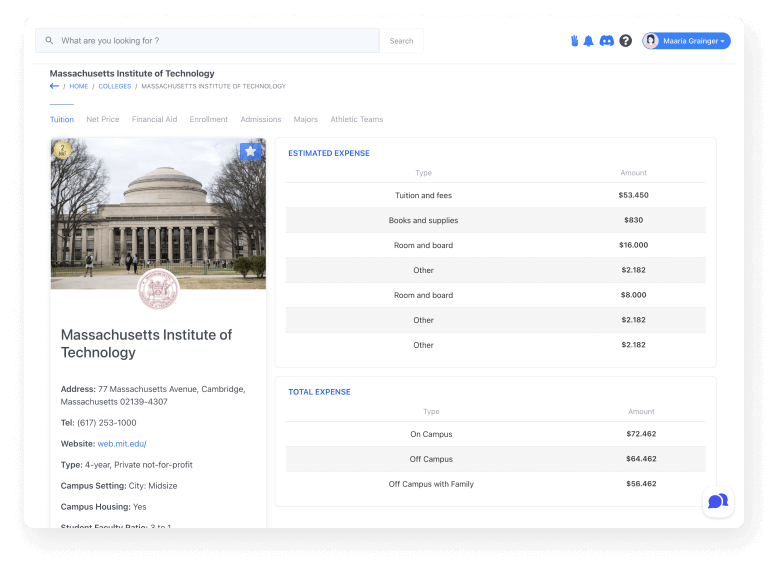Click the hand gesture icon in header
This screenshot has width=780, height=570.
(574, 41)
